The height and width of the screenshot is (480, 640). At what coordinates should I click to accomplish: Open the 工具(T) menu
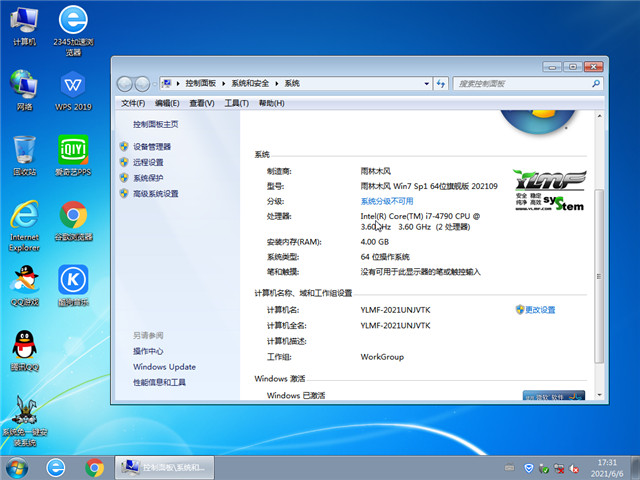(236, 103)
